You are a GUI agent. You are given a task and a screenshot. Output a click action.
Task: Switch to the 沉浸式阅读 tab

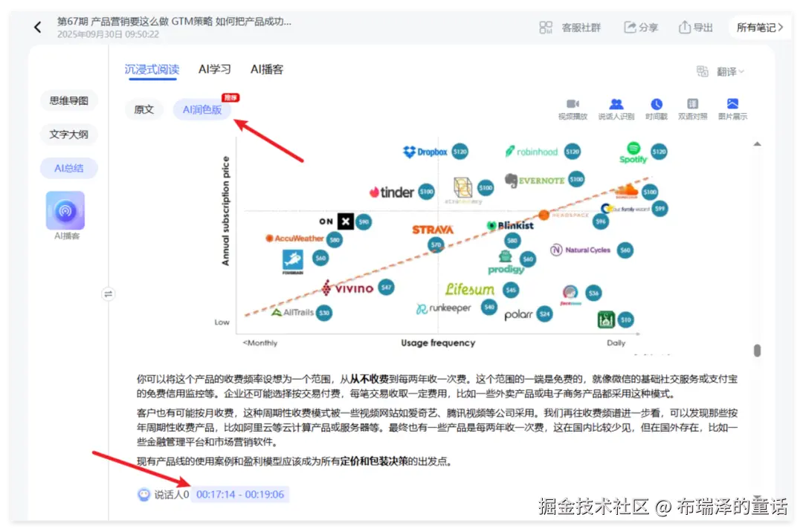[x=152, y=70]
